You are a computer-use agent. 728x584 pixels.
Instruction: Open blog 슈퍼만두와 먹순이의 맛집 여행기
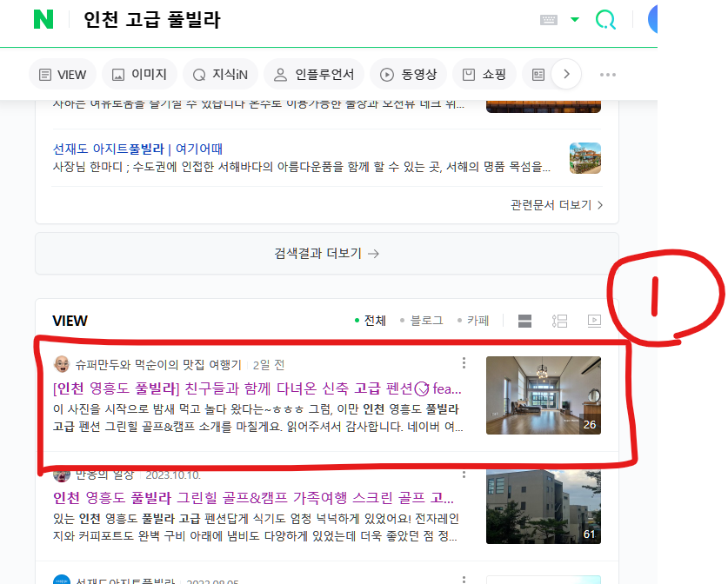158,365
